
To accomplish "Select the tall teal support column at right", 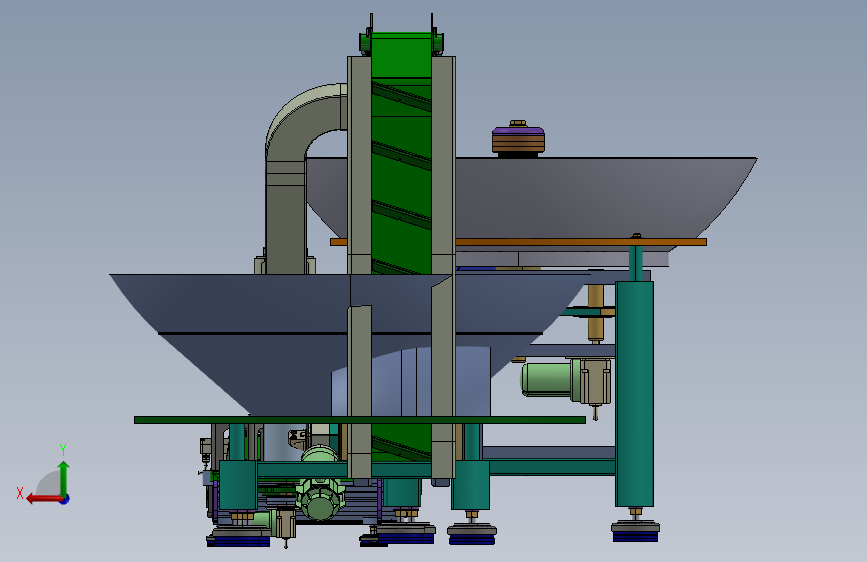I will tap(634, 393).
